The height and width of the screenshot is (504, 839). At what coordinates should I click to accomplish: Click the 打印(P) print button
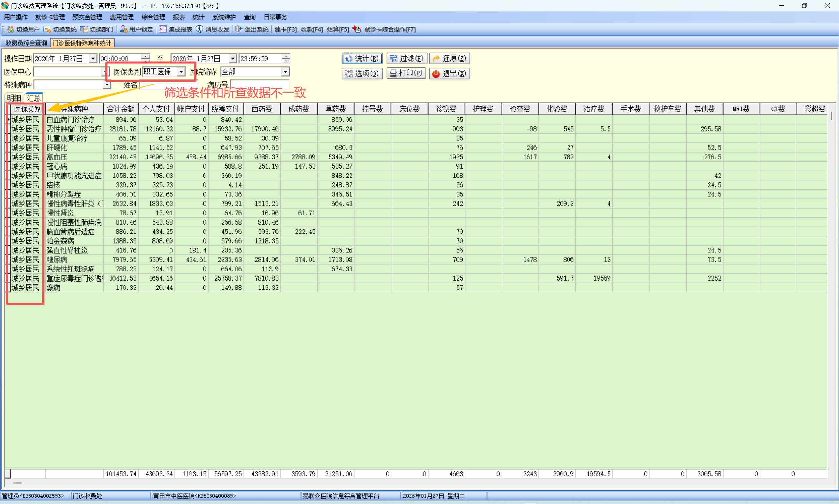(x=406, y=73)
